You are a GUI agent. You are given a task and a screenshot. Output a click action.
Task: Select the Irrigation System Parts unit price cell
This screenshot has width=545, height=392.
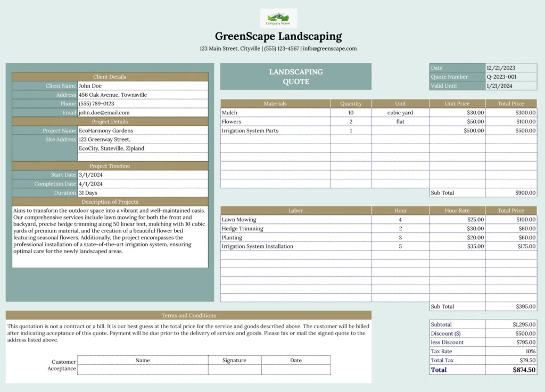(x=457, y=131)
